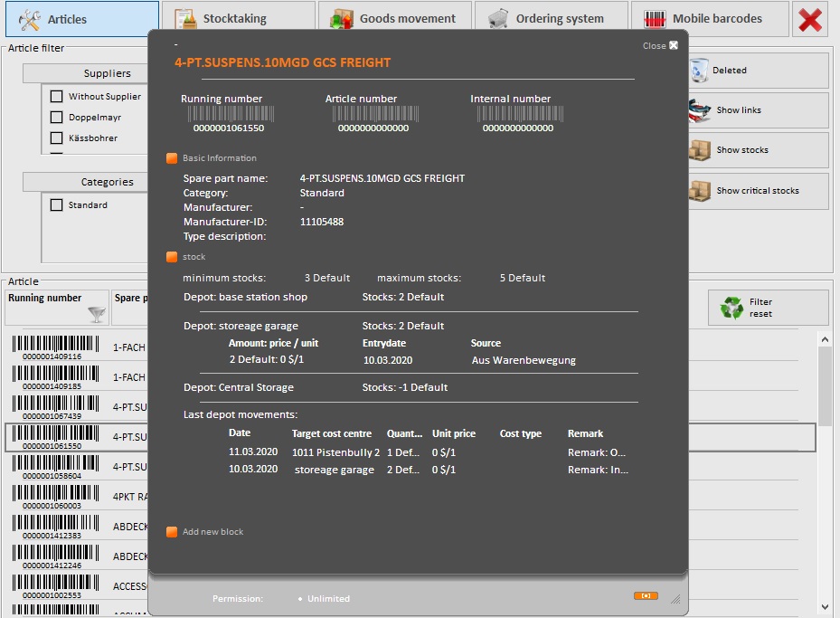Image resolution: width=840 pixels, height=618 pixels.
Task: Click the Show links icon
Action: coord(700,110)
